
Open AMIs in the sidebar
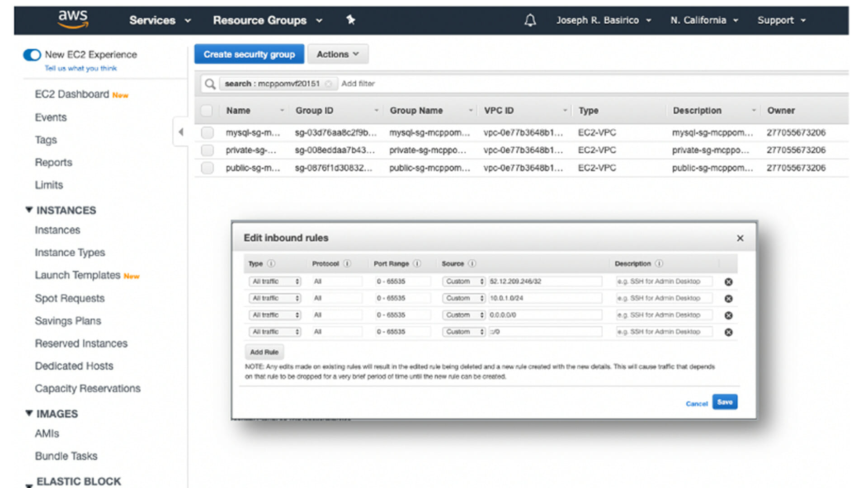(x=47, y=434)
